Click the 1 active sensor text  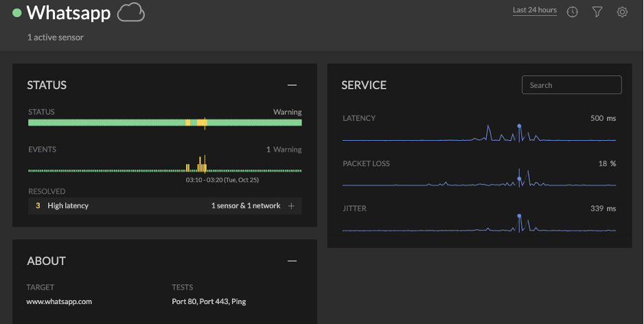(56, 37)
